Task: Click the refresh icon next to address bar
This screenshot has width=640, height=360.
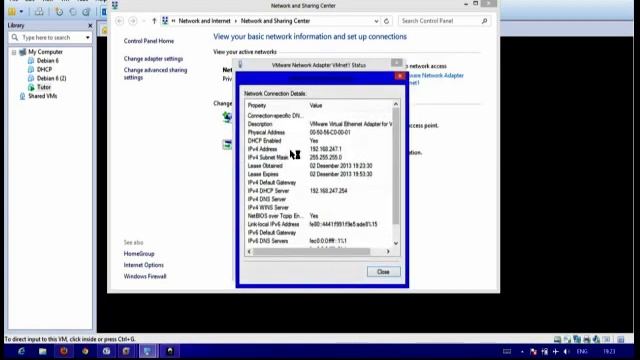Action: [x=386, y=21]
